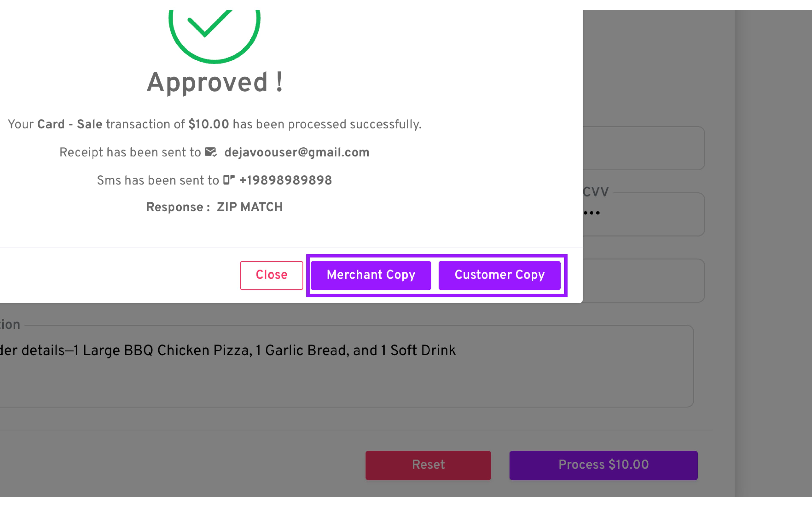Click the SMS phone icon

pyautogui.click(x=229, y=180)
